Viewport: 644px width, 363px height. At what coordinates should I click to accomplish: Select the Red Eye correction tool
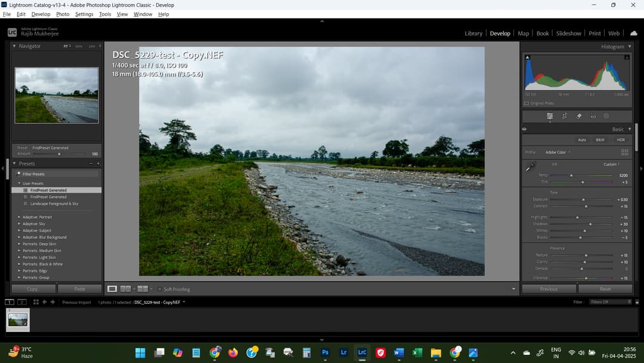(593, 116)
